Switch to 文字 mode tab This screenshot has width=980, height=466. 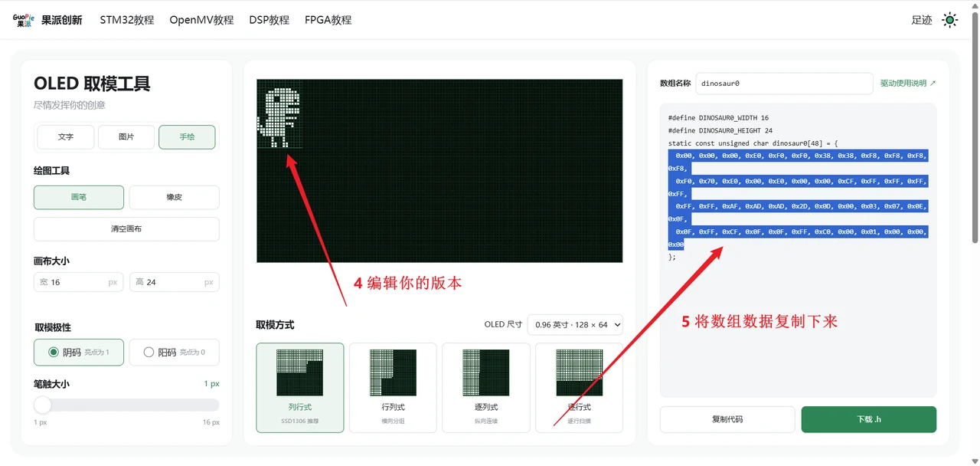[66, 136]
